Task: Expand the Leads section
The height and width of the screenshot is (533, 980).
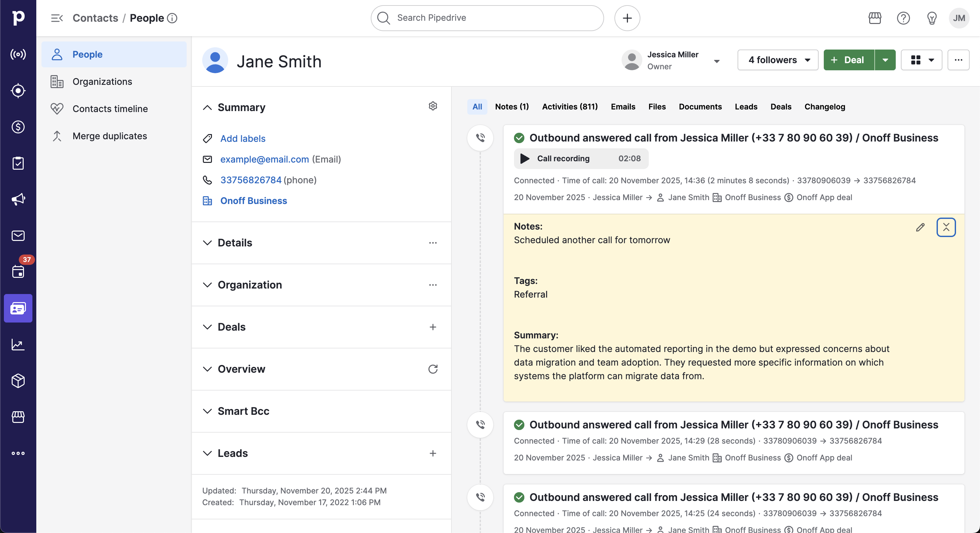Action: point(207,453)
